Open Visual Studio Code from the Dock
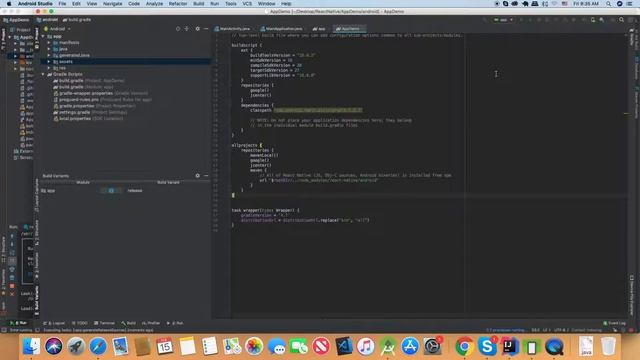This screenshot has width=640, height=360. [x=344, y=347]
